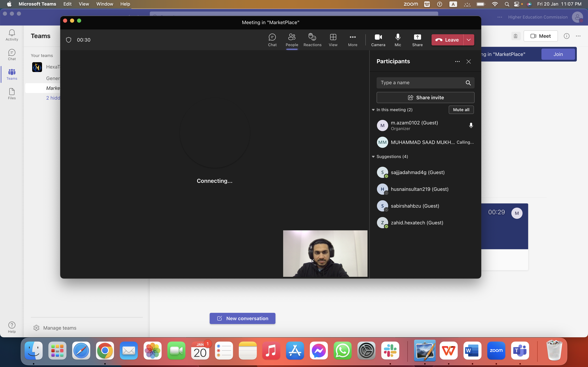
Task: Open Activity in the Teams sidebar
Action: click(12, 35)
